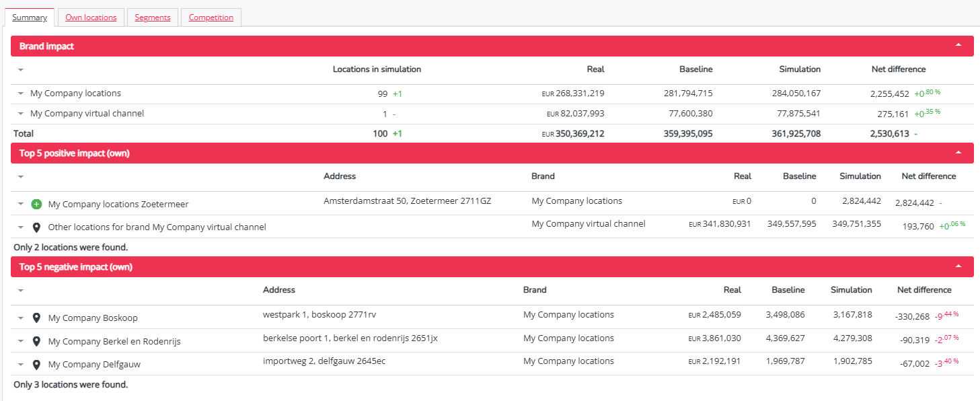
Task: Open positive impact table header dropdown arrow
Action: click(x=21, y=177)
